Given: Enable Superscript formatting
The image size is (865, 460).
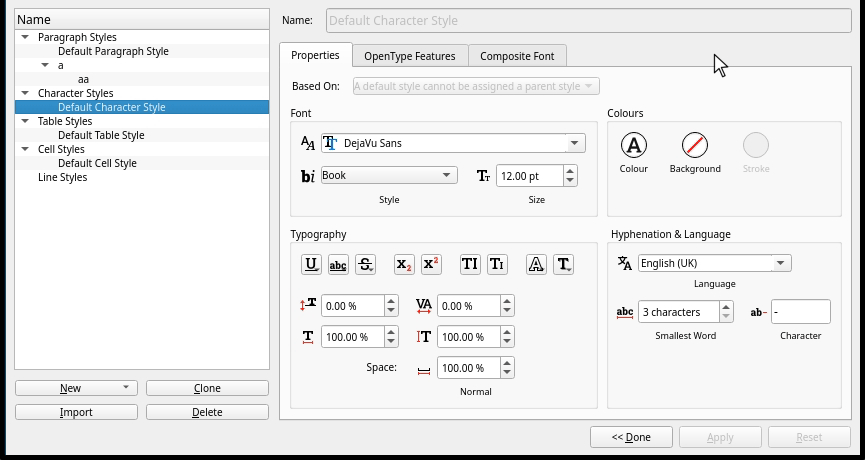Looking at the screenshot, I should (x=431, y=264).
